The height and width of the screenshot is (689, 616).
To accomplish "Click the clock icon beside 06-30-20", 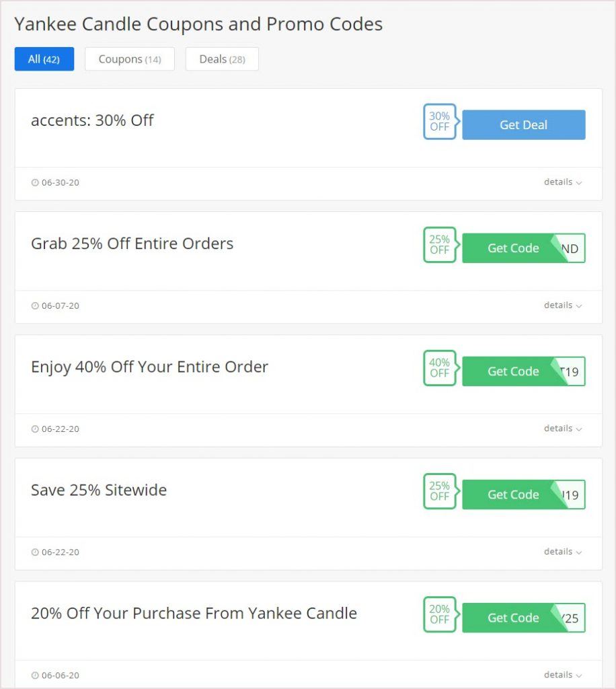I will click(35, 182).
